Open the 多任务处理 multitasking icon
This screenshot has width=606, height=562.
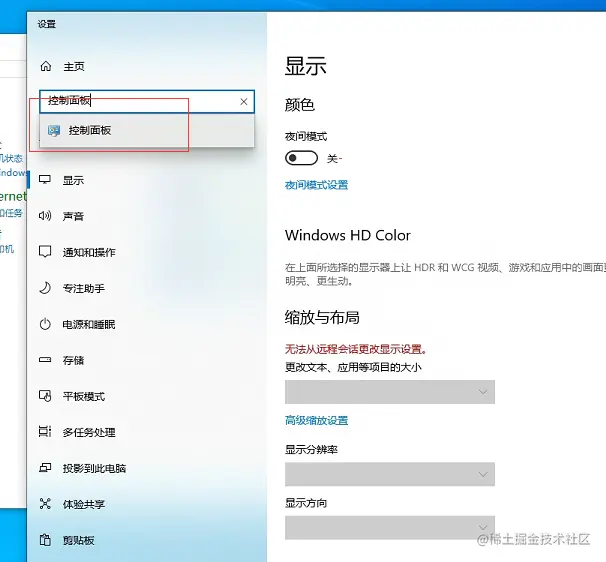45,432
